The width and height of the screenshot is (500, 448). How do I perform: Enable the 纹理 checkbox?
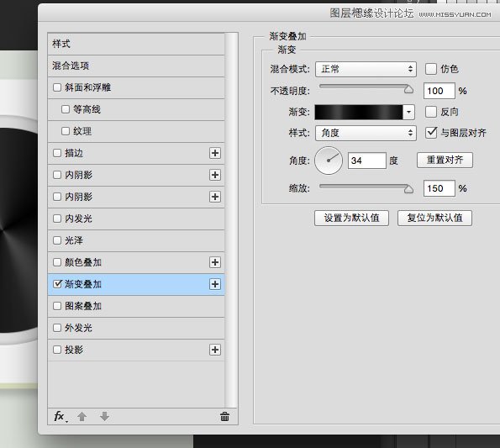[x=66, y=131]
